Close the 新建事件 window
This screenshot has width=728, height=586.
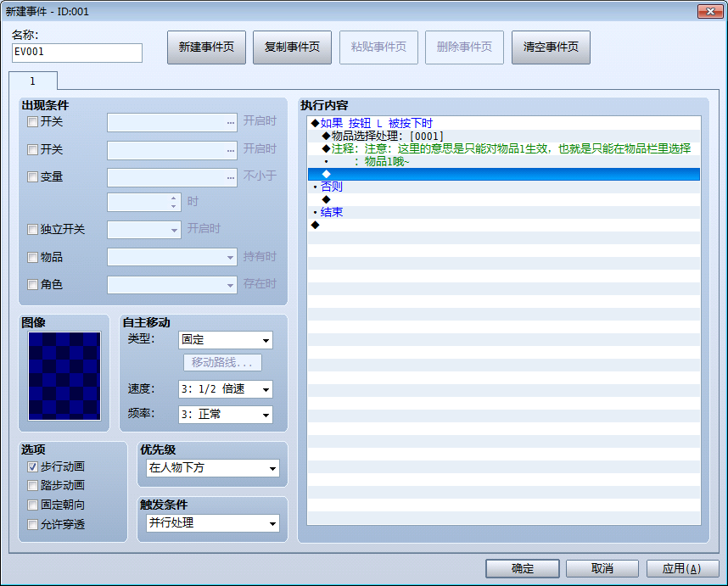[x=710, y=12]
